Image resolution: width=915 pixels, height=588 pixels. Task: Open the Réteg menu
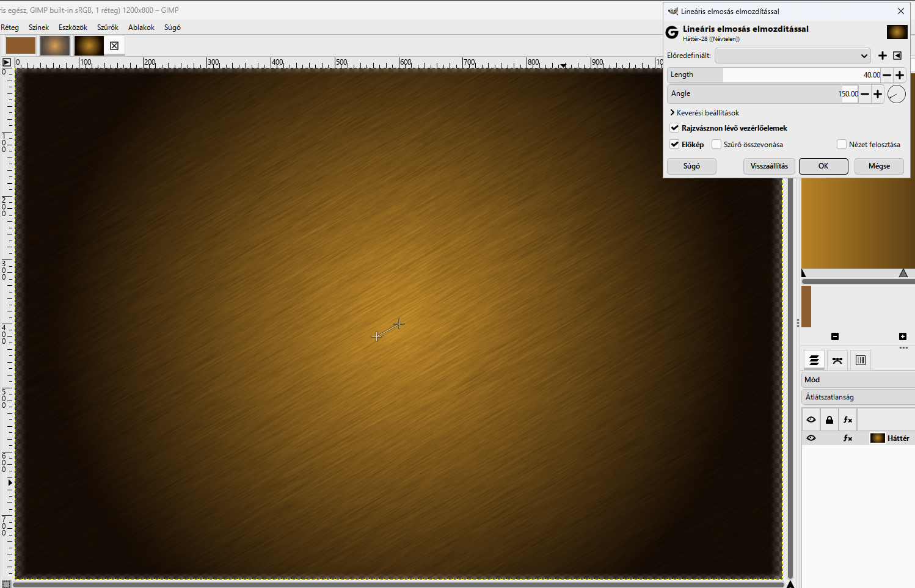[10, 27]
